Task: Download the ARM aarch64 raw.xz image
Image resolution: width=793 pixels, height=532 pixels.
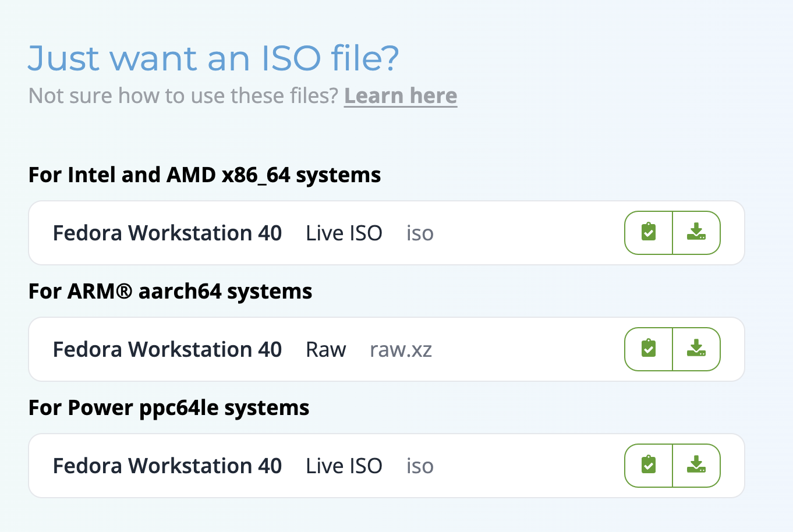Action: [x=696, y=349]
